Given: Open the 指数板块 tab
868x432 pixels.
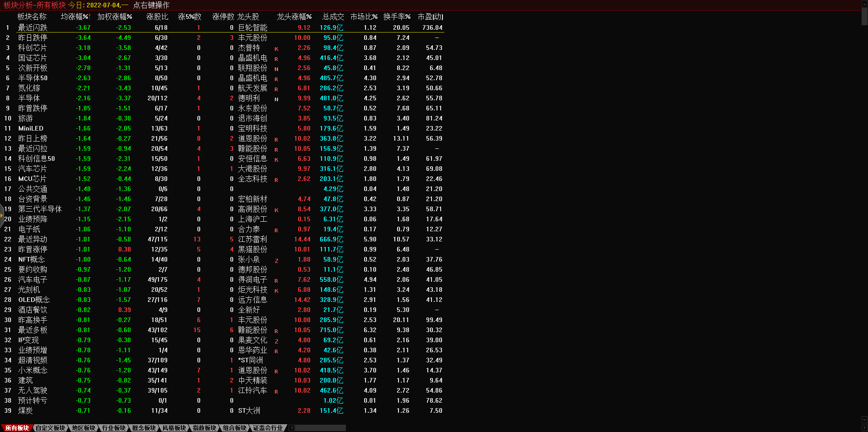Looking at the screenshot, I should pos(204,428).
